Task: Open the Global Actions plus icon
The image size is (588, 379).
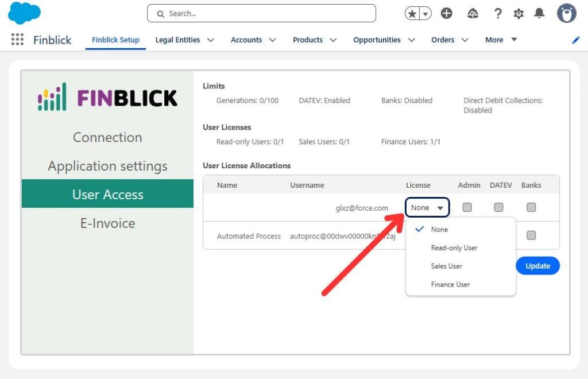Action: coord(446,14)
